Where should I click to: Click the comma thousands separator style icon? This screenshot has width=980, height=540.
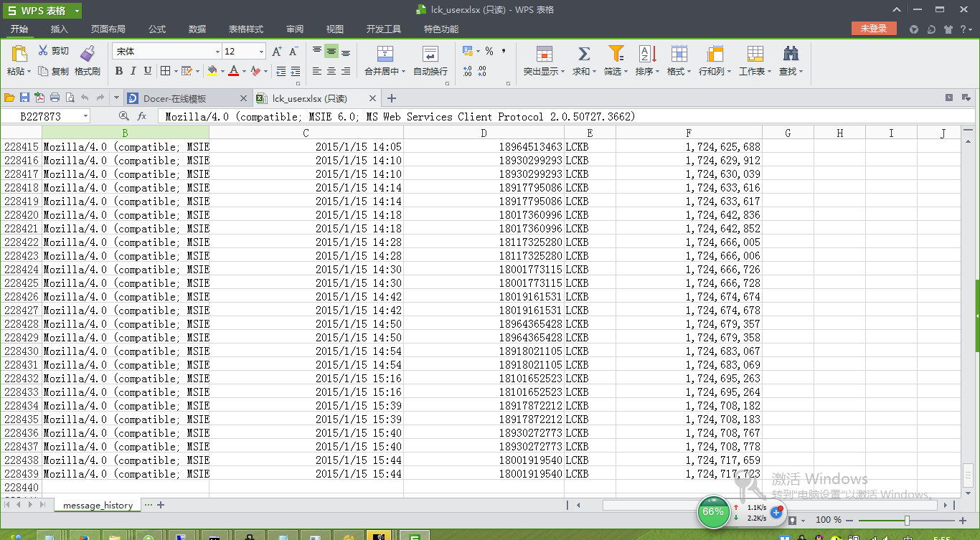tap(504, 51)
